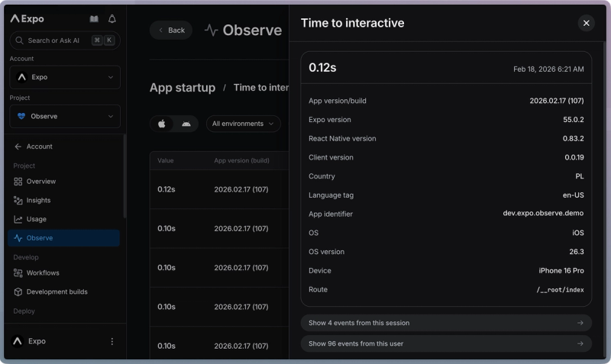Select Observe in sidebar
Viewport: 611px width, 364px height.
pos(63,238)
